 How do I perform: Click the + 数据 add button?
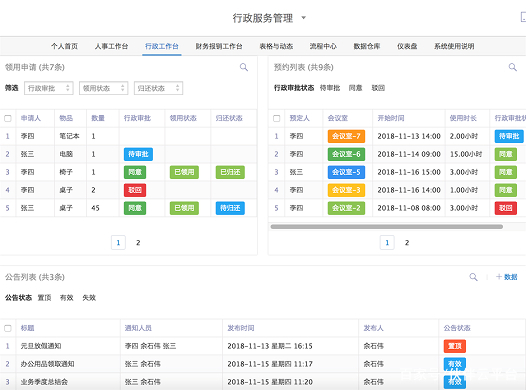click(x=507, y=277)
